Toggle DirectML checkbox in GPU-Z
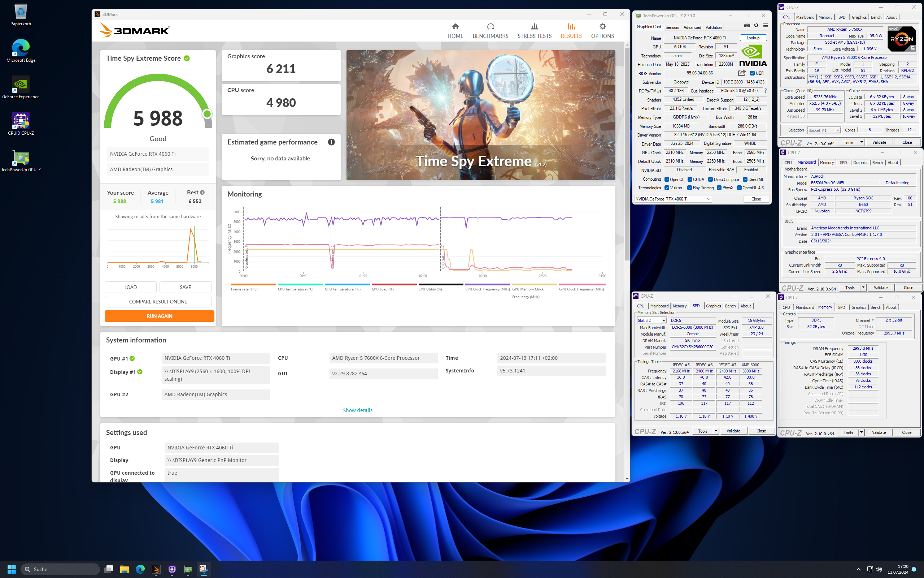This screenshot has height=578, width=924. click(745, 180)
